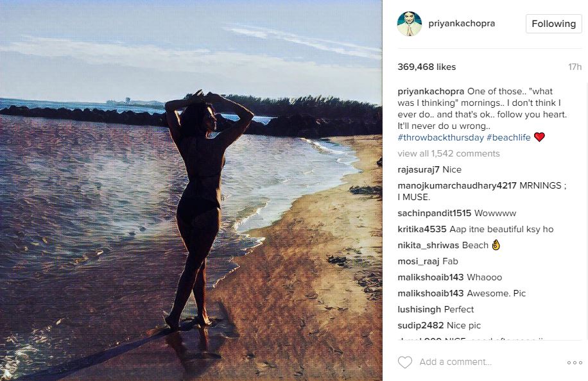Visit lushisingh profile

pos(419,310)
